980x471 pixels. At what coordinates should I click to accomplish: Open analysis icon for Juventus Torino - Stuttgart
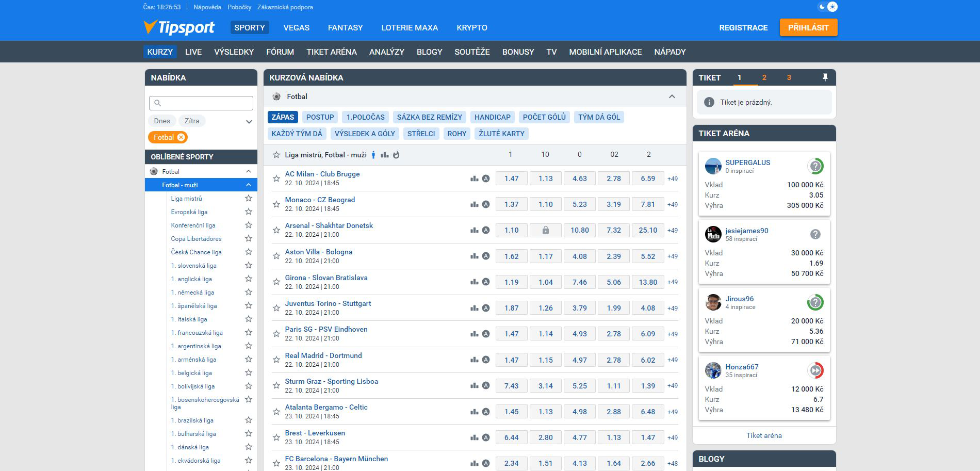pyautogui.click(x=486, y=308)
